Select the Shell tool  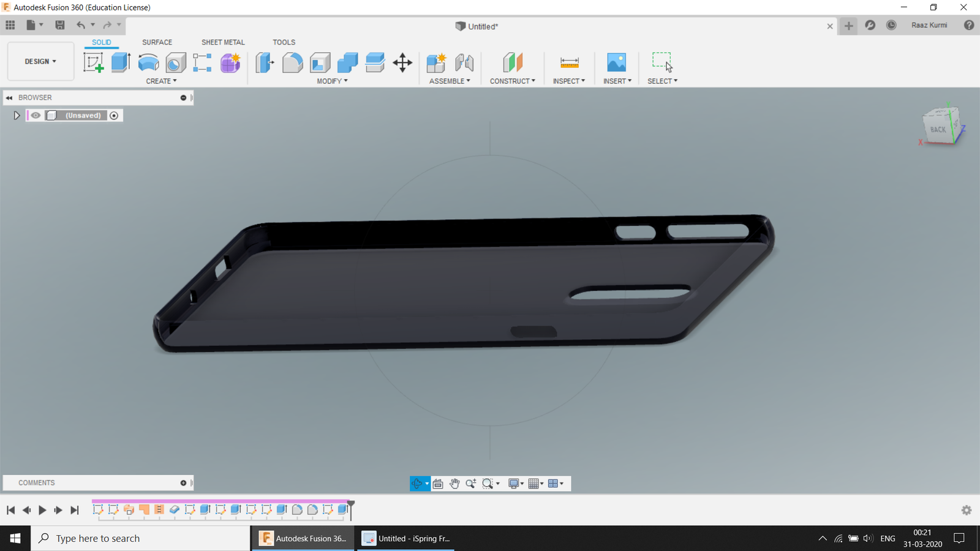(x=320, y=62)
